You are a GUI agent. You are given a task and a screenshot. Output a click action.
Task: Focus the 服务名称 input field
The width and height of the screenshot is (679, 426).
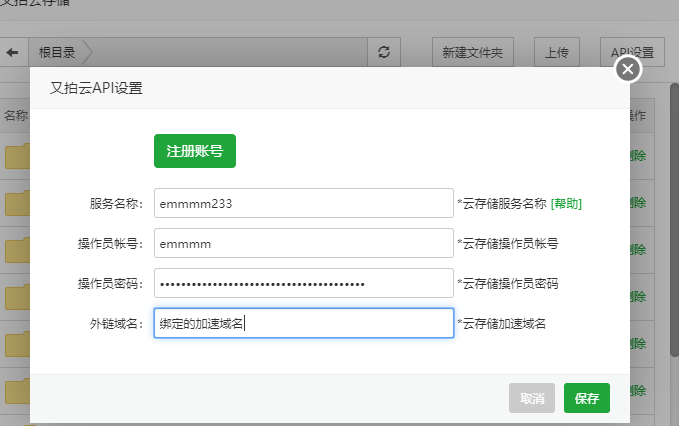pos(303,203)
